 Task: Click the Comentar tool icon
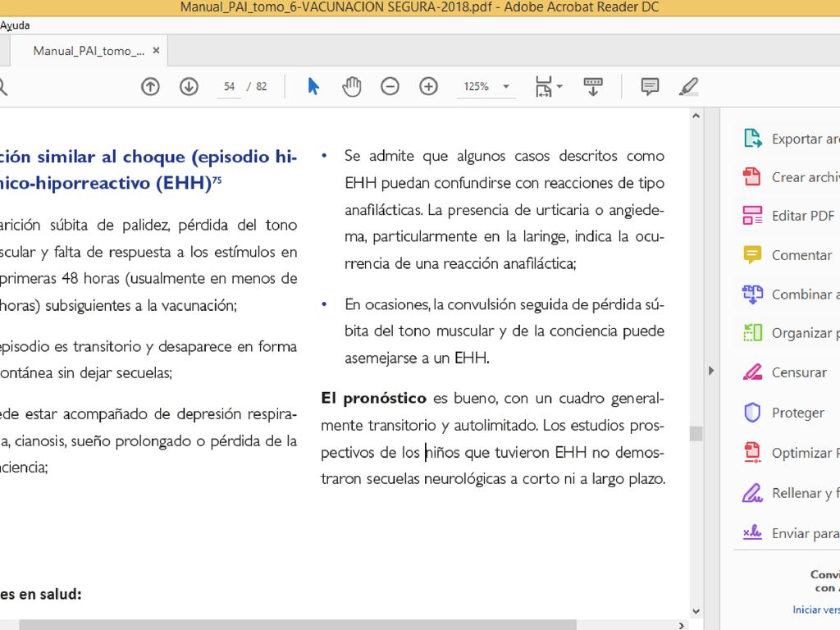tap(753, 254)
